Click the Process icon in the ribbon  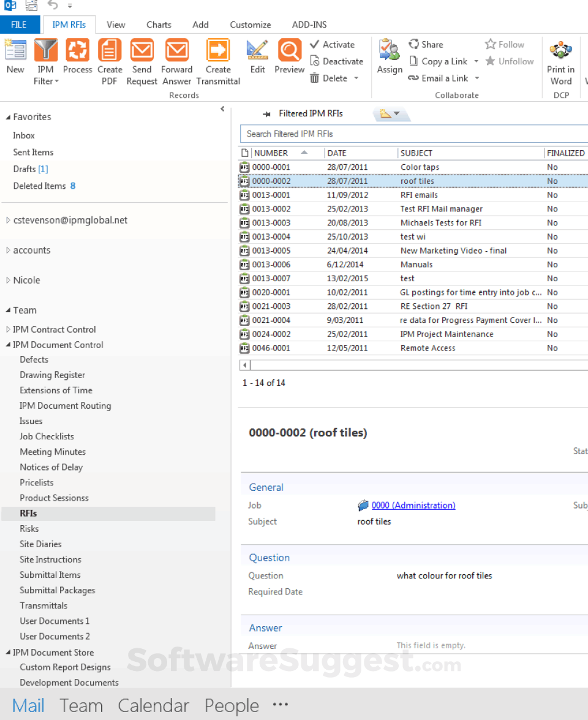77,50
